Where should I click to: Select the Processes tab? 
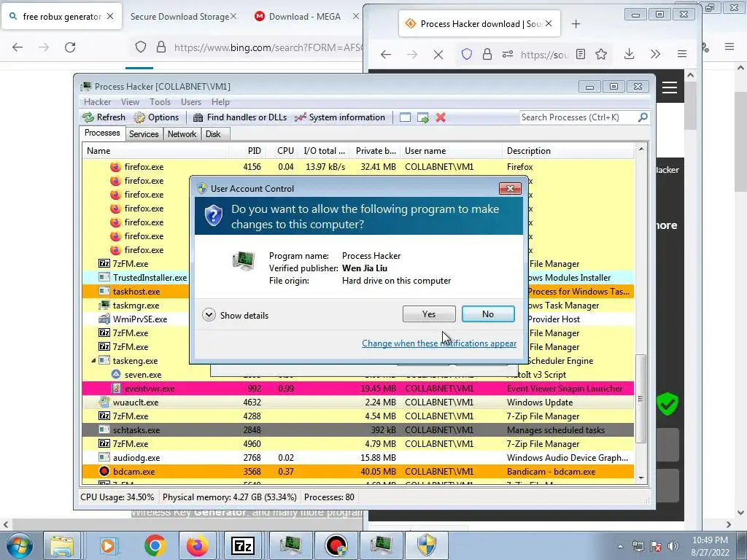[102, 133]
